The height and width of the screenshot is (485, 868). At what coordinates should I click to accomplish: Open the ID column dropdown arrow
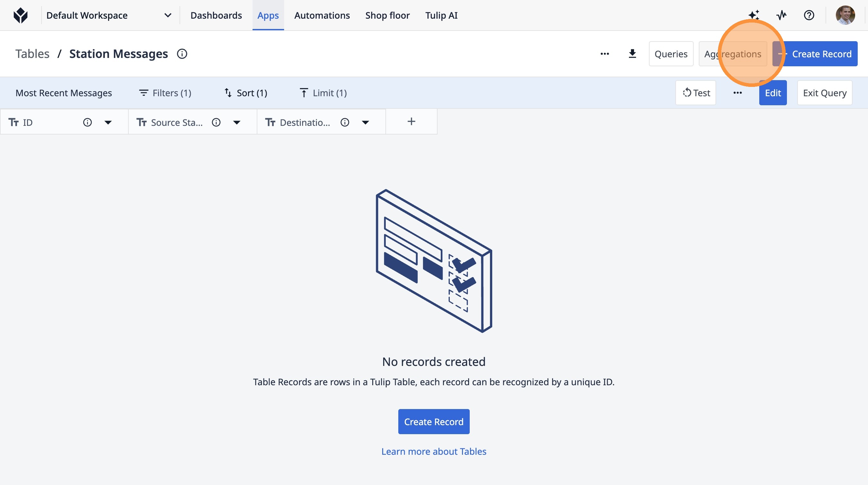[x=108, y=122]
